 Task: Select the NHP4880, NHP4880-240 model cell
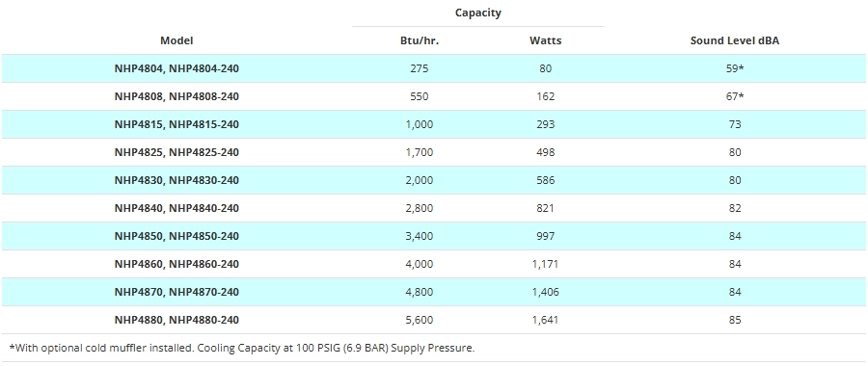tap(176, 320)
